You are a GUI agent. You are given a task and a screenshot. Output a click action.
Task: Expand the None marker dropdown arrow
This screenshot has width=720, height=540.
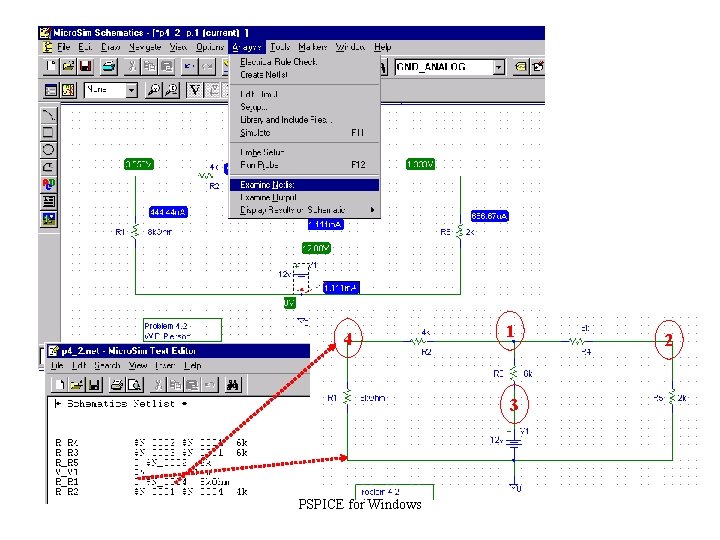(x=131, y=90)
